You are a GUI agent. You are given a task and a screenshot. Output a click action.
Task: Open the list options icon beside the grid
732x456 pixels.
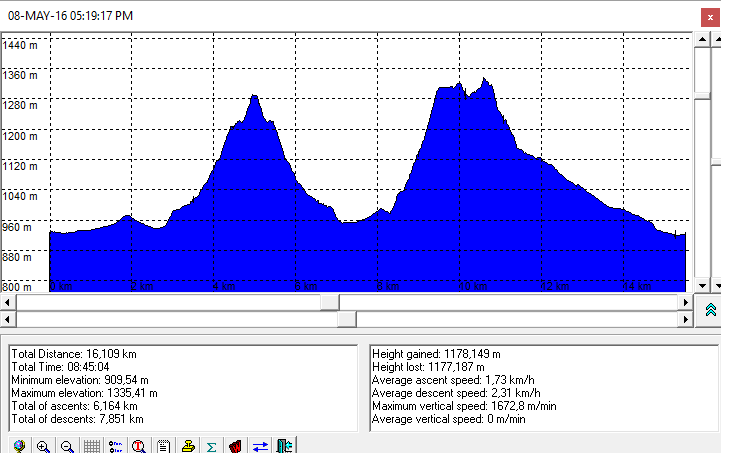(x=115, y=446)
